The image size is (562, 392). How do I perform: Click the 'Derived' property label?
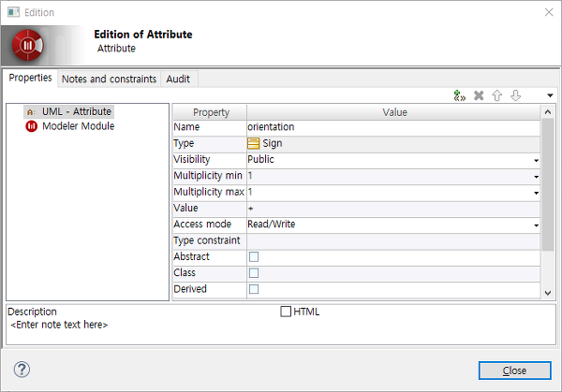190,289
